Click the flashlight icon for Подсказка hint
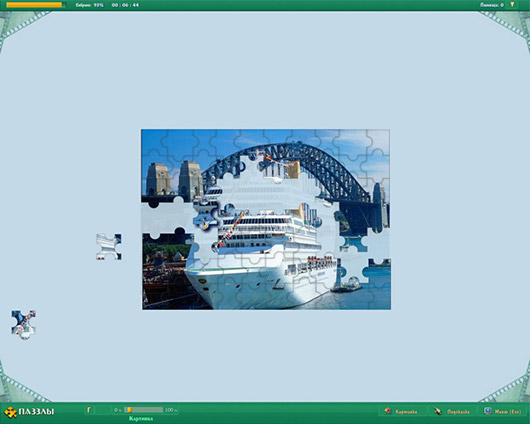530x424 pixels. 438,411
